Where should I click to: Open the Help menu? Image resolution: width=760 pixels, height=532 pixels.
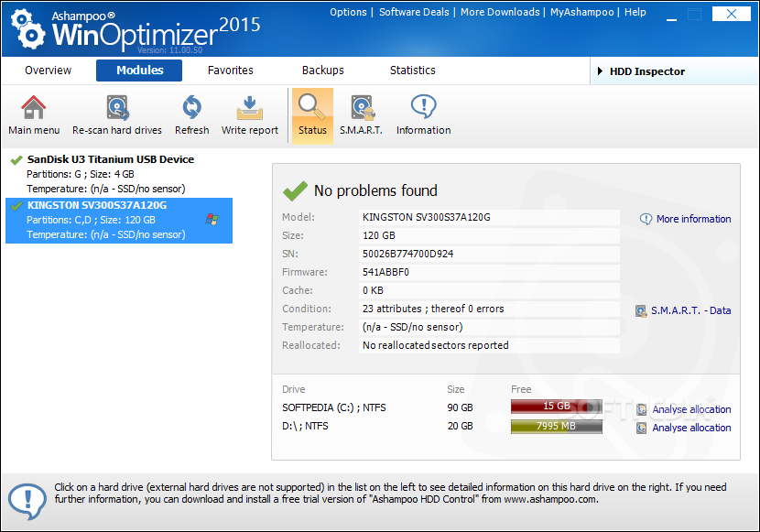[x=635, y=12]
